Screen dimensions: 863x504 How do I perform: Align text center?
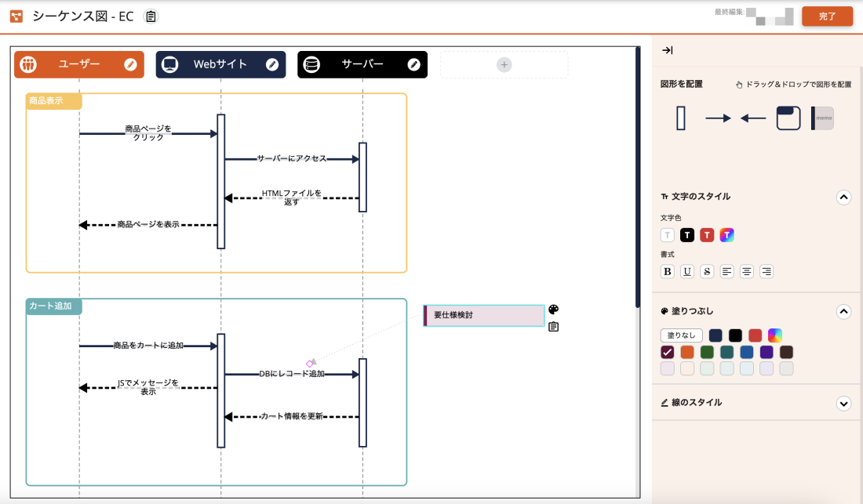[746, 271]
